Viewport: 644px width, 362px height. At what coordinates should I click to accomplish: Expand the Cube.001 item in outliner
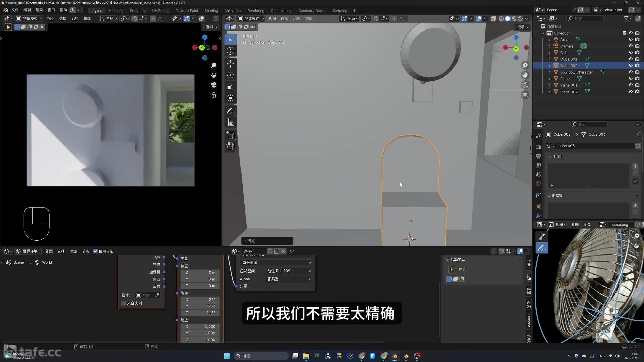tap(549, 59)
